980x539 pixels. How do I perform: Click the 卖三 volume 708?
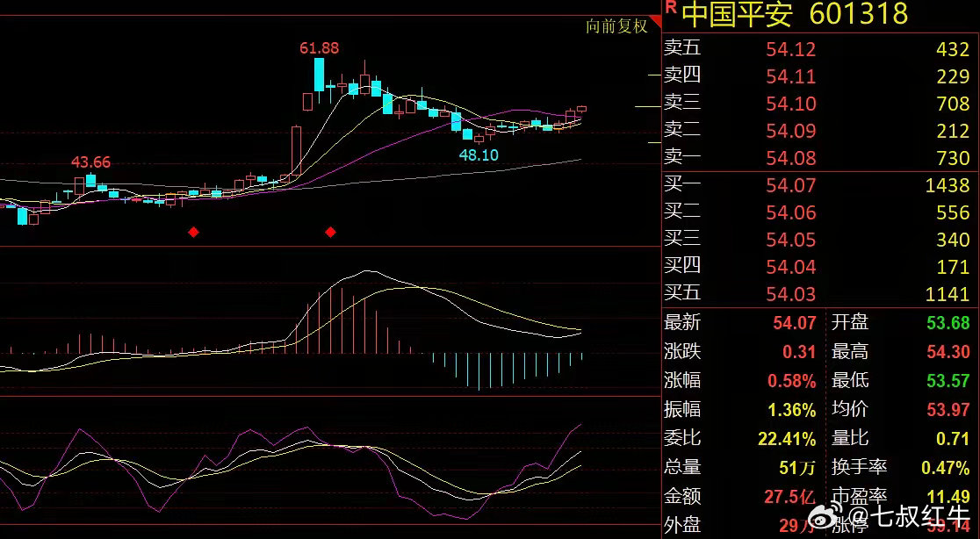pyautogui.click(x=953, y=104)
